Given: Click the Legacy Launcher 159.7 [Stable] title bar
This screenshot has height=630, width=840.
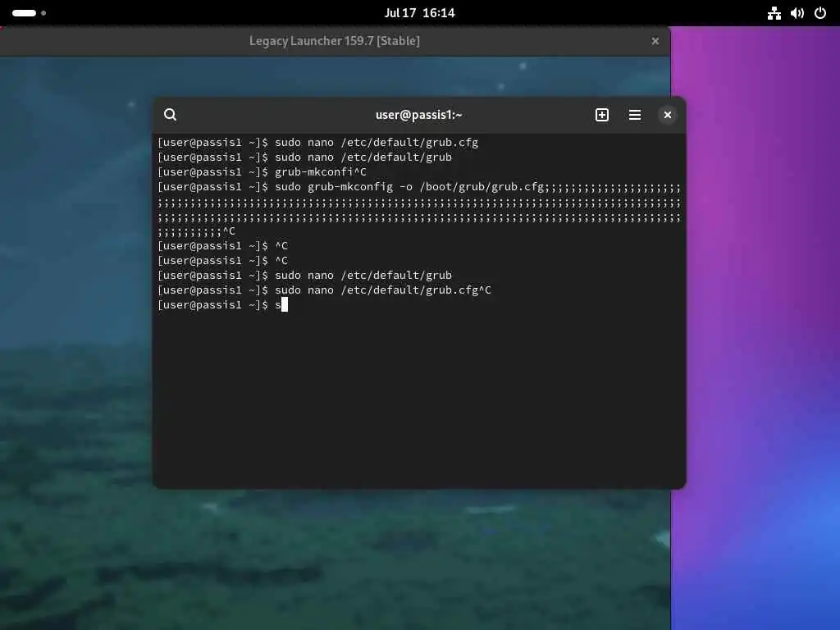Looking at the screenshot, I should [x=335, y=41].
